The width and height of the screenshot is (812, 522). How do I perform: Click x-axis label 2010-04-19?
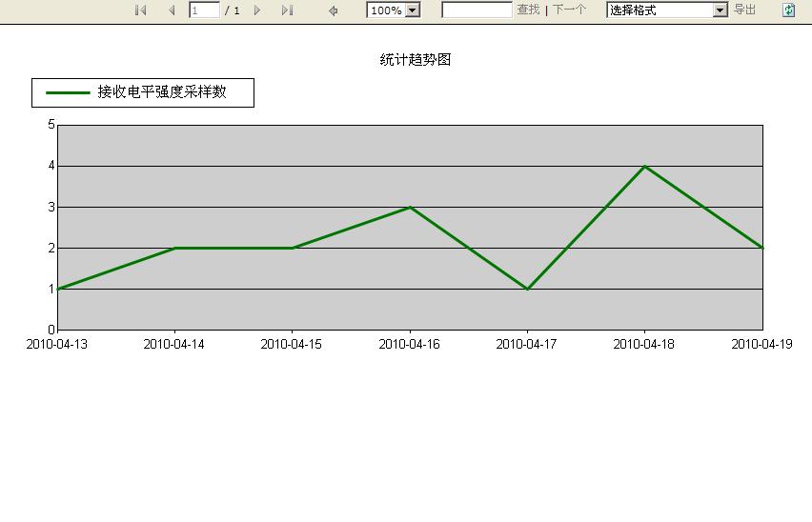pos(761,344)
